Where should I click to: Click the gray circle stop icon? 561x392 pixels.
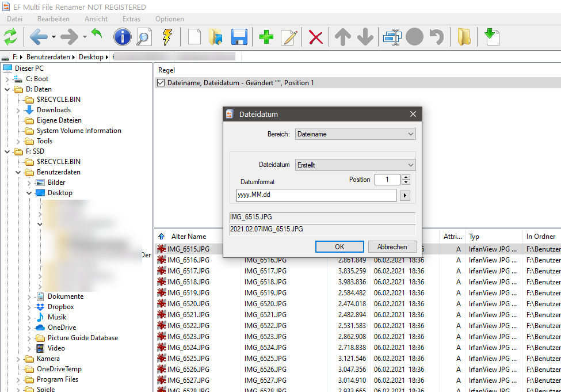pyautogui.click(x=414, y=37)
